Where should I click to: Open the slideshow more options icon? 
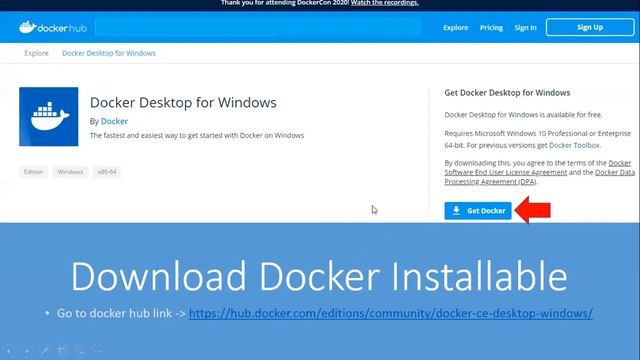98,351
